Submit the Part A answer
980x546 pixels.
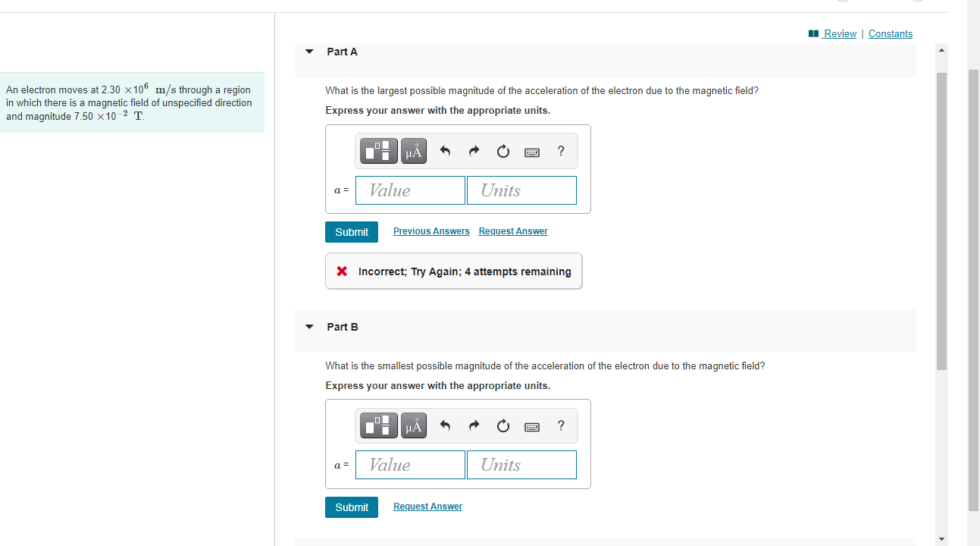click(x=351, y=231)
